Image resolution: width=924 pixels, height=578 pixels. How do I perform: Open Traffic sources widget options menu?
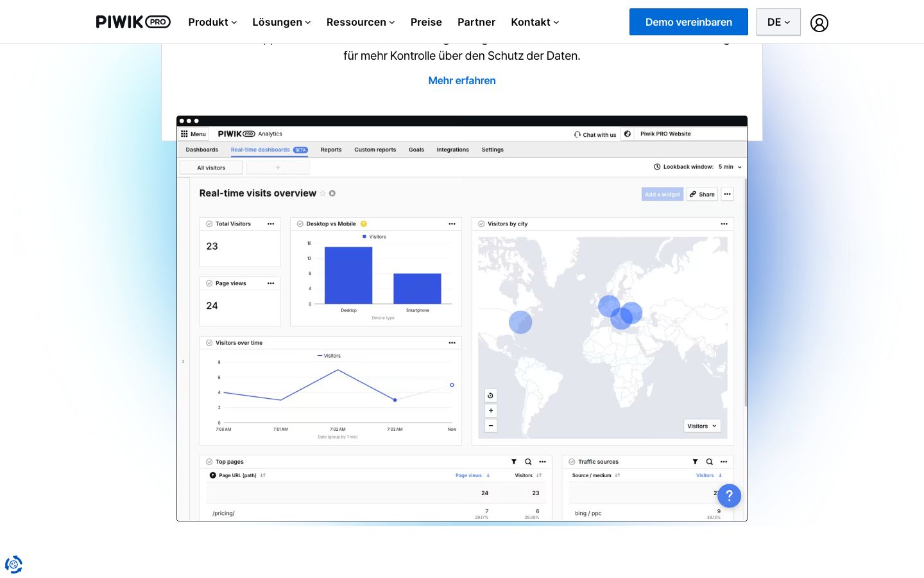[x=724, y=462]
